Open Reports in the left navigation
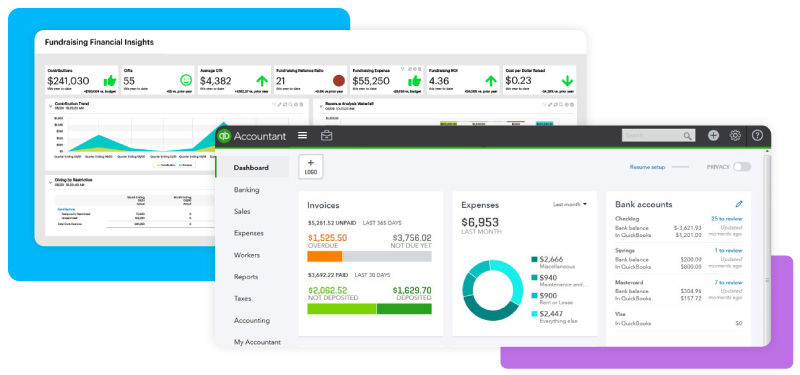This screenshot has height=375, width=800. (x=246, y=277)
